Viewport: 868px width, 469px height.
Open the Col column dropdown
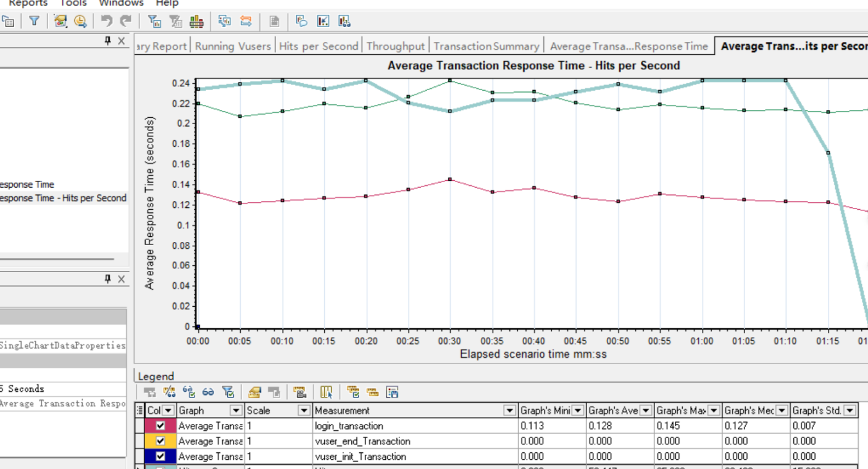pos(168,410)
